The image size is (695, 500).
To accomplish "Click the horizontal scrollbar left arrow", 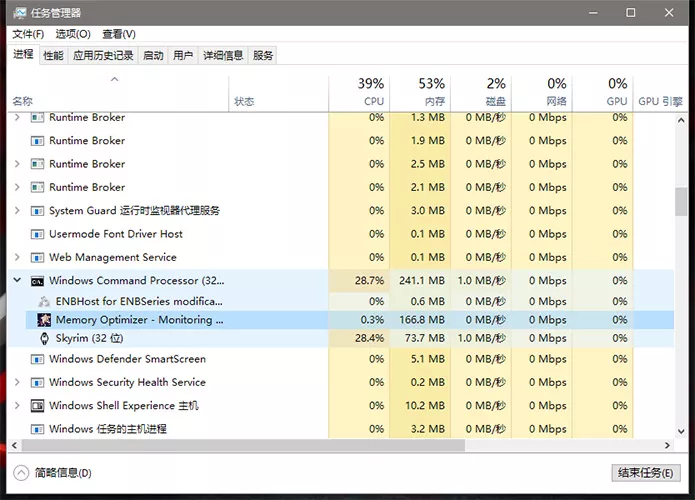I will pyautogui.click(x=14, y=445).
